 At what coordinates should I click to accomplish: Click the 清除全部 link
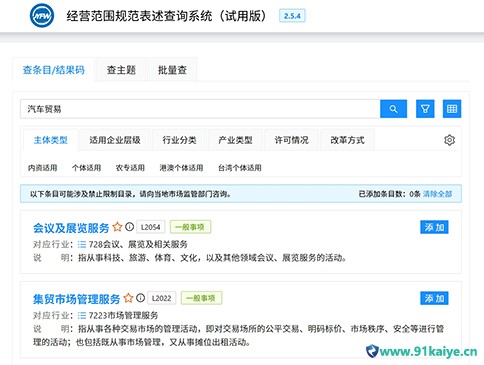coord(437,194)
